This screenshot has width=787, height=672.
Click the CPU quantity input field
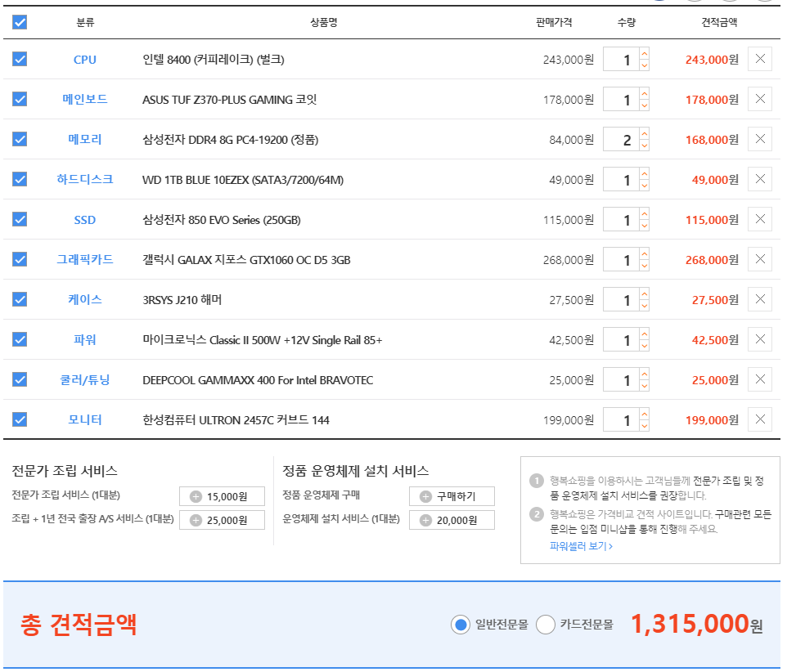[x=622, y=60]
